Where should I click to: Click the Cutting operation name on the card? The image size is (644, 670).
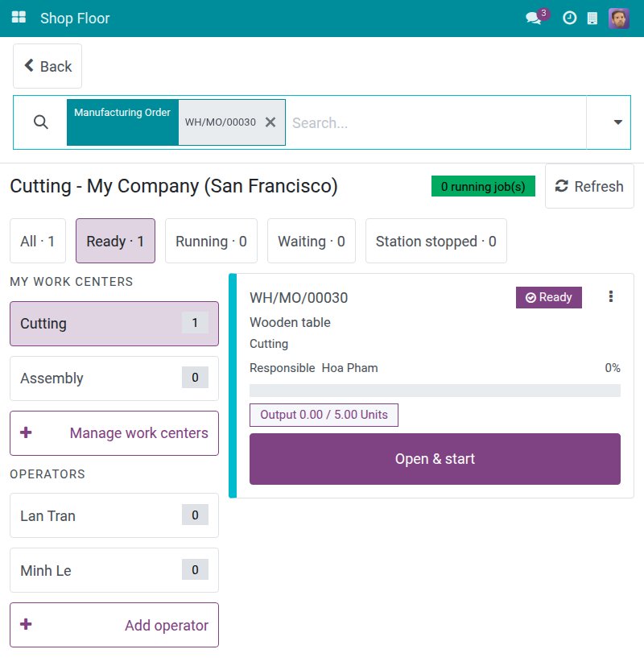point(269,344)
